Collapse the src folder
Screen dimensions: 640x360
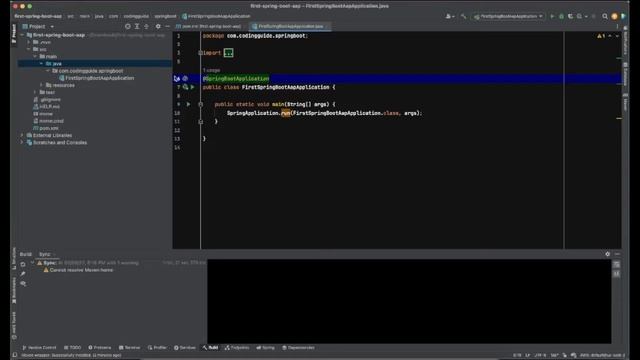click(29, 49)
